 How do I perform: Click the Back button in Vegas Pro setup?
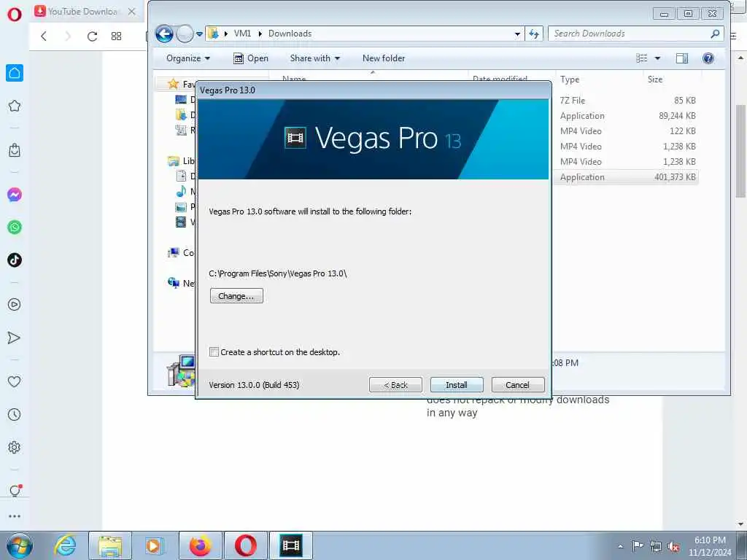coord(395,385)
